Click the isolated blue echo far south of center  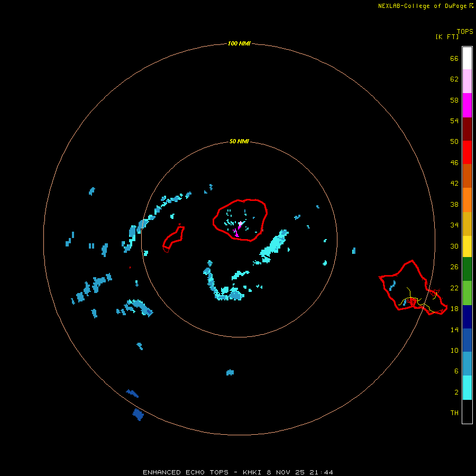tap(230, 372)
